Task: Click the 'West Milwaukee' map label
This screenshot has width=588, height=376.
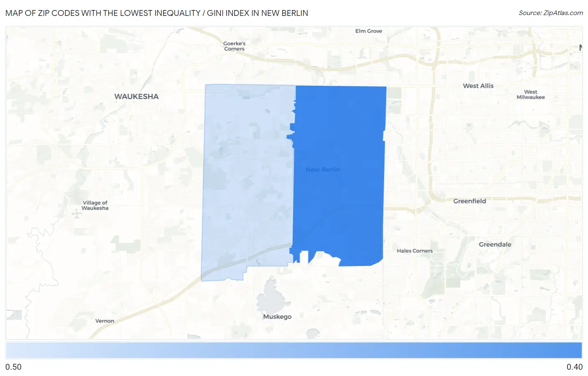Action: pos(531,95)
